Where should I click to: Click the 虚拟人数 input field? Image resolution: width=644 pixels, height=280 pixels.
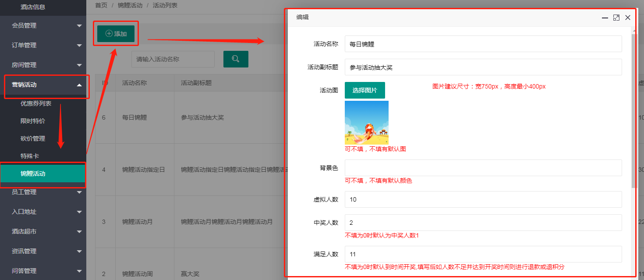pyautogui.click(x=483, y=199)
